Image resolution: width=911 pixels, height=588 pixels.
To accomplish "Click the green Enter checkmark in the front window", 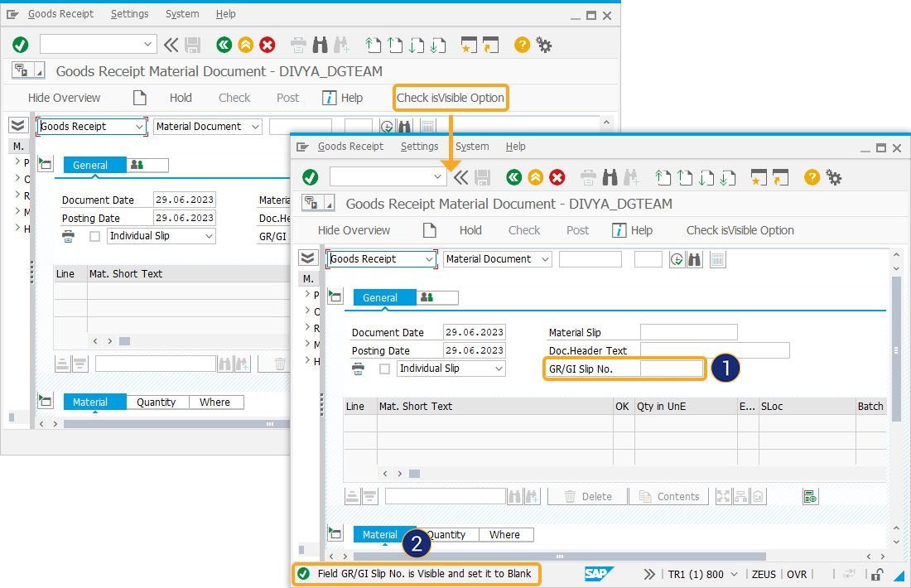I will tap(311, 177).
